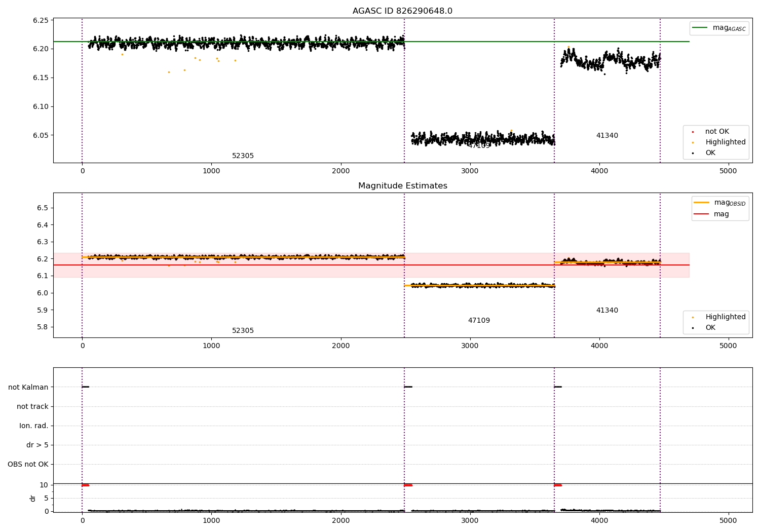Click the 52305 label in the top plot
Image resolution: width=760 pixels, height=532 pixels.
243,156
